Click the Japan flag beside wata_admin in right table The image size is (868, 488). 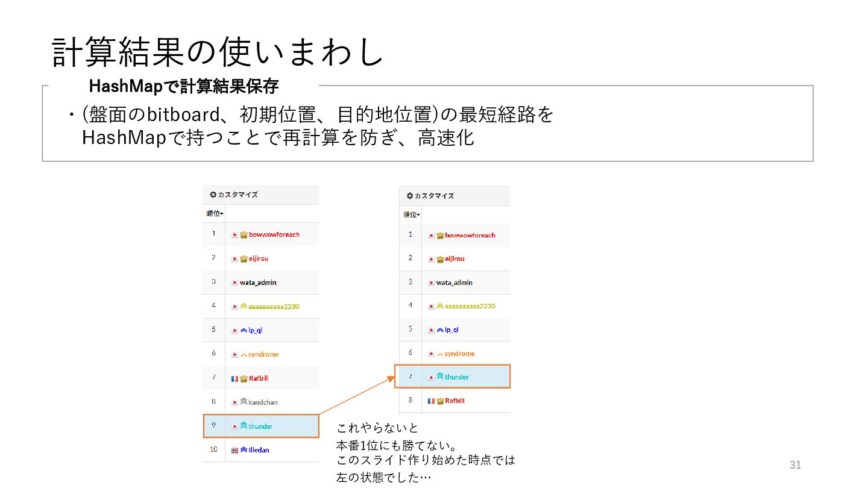[x=432, y=283]
